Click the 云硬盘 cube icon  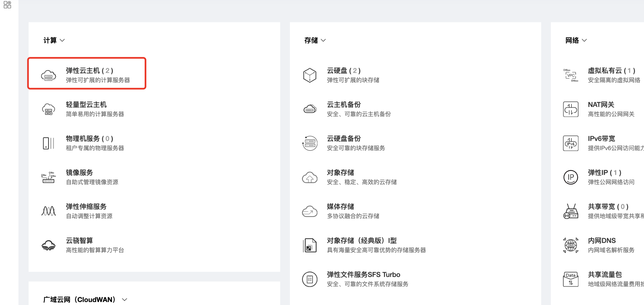[310, 75]
